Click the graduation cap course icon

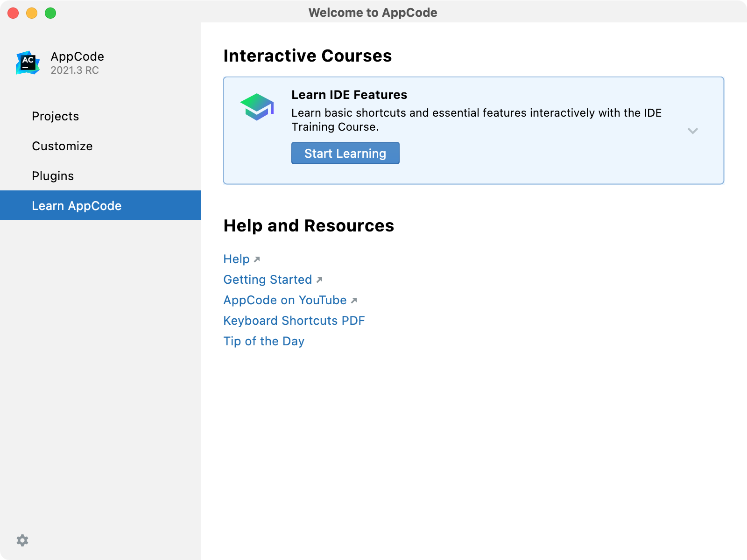point(257,107)
